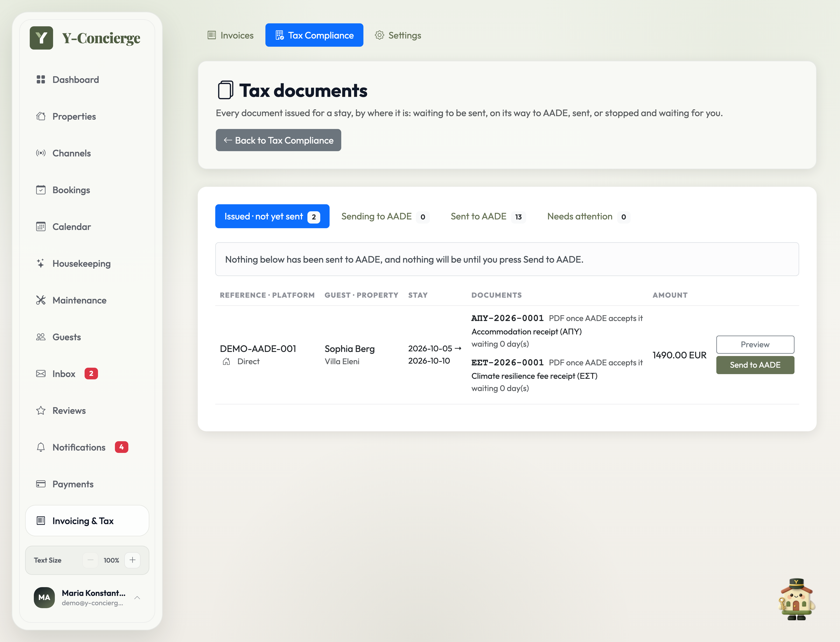Click the DEMO-AADE-001 reference
840x642 pixels.
click(x=258, y=348)
